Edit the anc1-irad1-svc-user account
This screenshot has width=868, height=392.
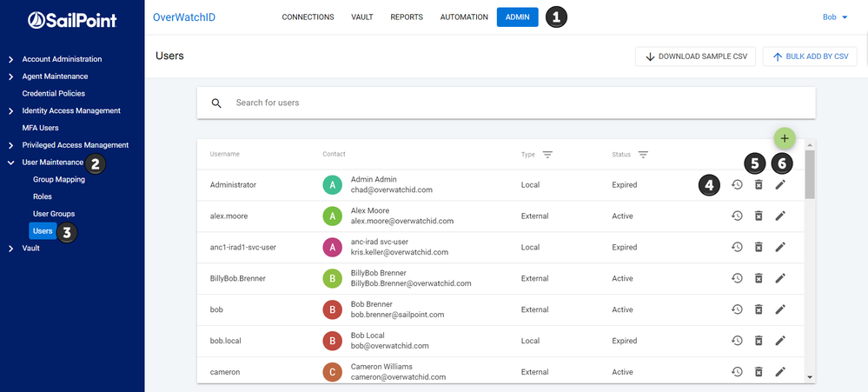(780, 247)
